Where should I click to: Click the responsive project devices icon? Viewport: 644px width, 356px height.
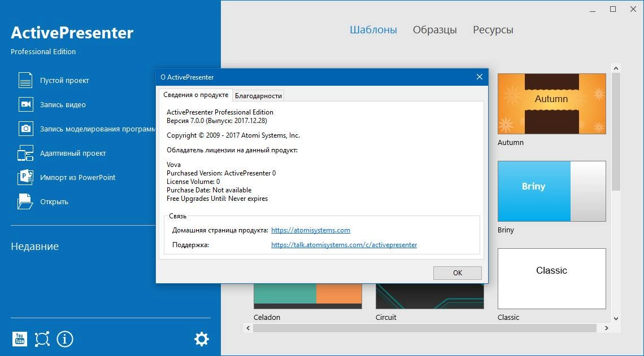[x=25, y=153]
